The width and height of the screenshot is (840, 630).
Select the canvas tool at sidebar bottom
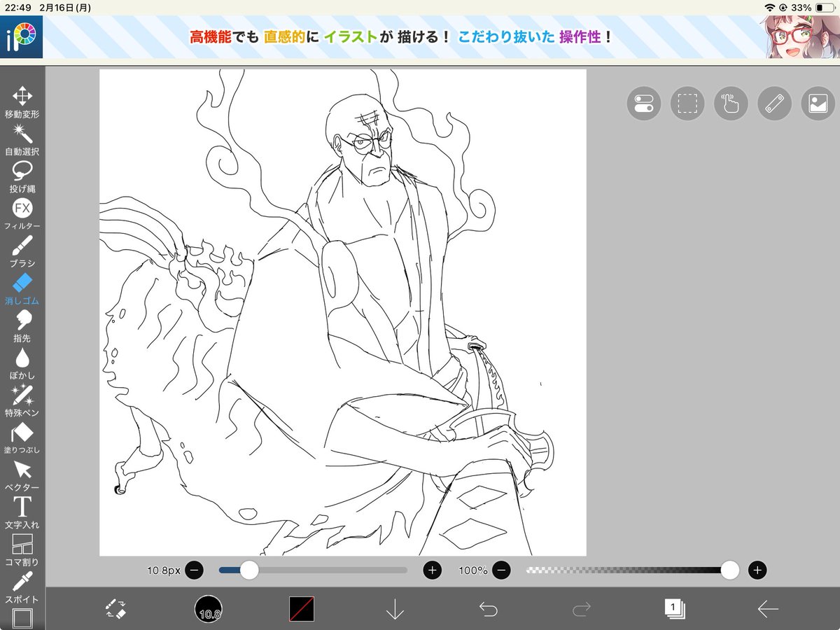point(22,619)
